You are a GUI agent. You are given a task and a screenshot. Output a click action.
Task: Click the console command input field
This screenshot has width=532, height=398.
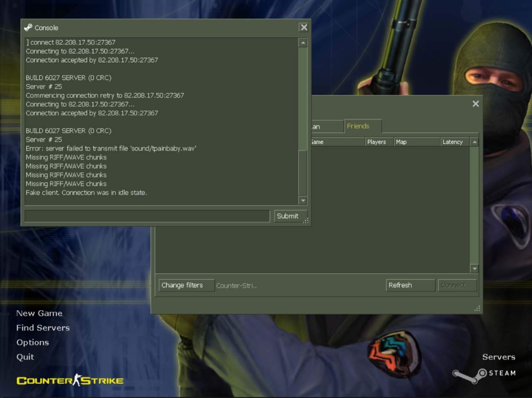tap(147, 216)
